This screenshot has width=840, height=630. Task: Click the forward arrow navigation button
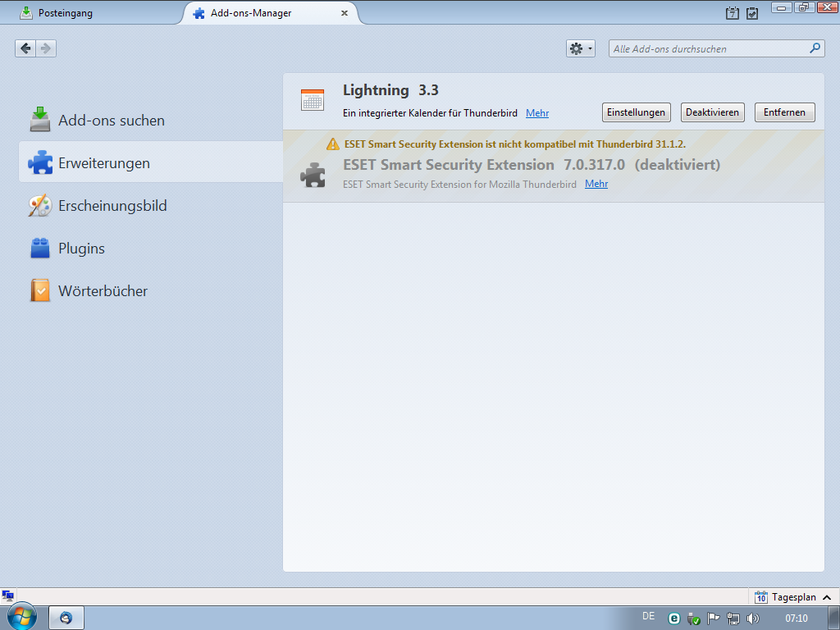(46, 48)
